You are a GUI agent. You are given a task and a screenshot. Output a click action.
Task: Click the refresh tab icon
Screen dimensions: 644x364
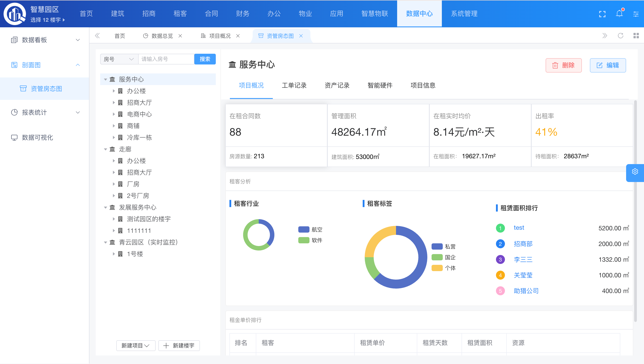click(621, 36)
